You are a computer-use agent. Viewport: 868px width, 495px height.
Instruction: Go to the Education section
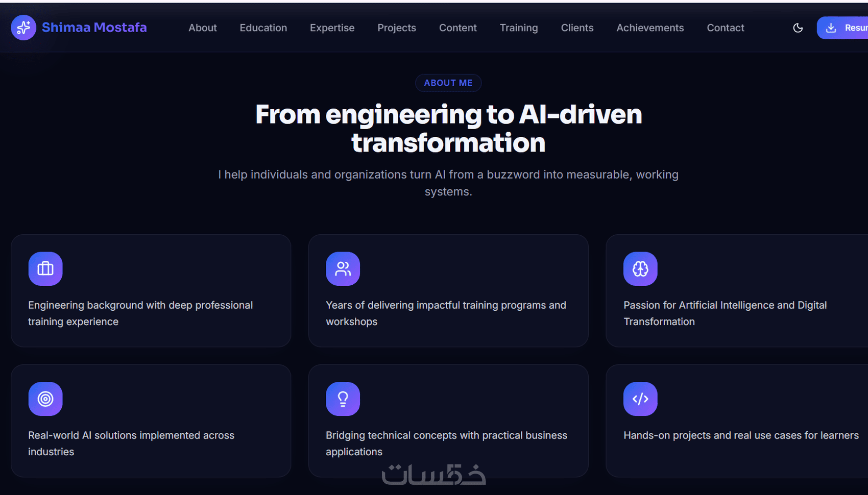[x=263, y=28]
